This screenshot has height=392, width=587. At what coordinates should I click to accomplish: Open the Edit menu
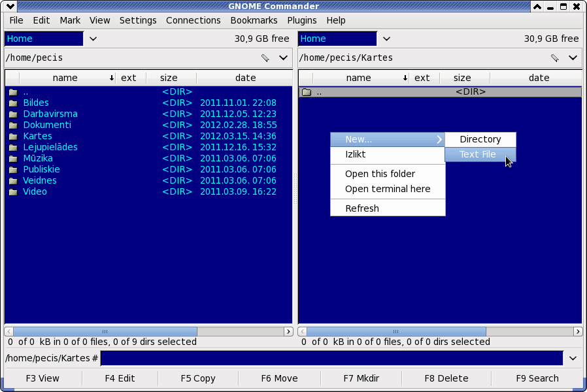41,20
